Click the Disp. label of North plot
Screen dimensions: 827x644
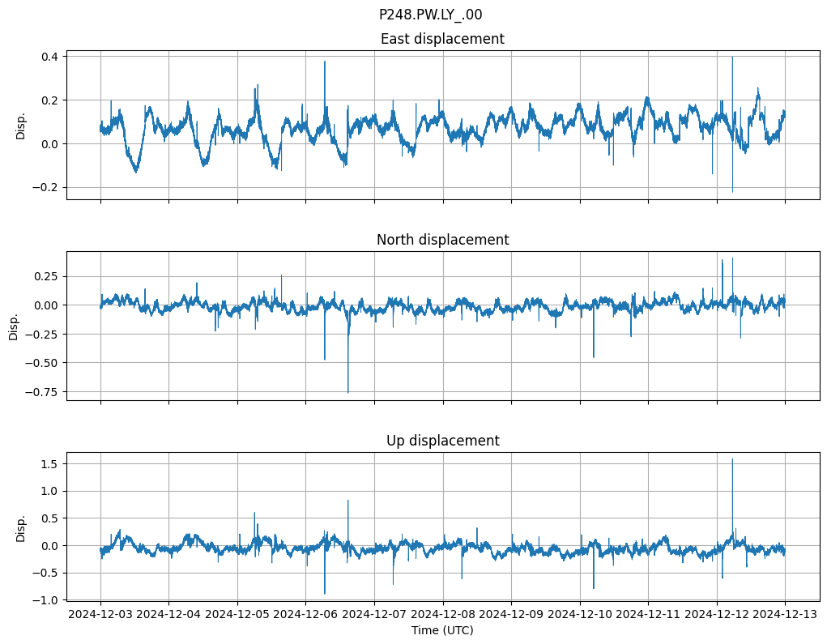coord(15,326)
